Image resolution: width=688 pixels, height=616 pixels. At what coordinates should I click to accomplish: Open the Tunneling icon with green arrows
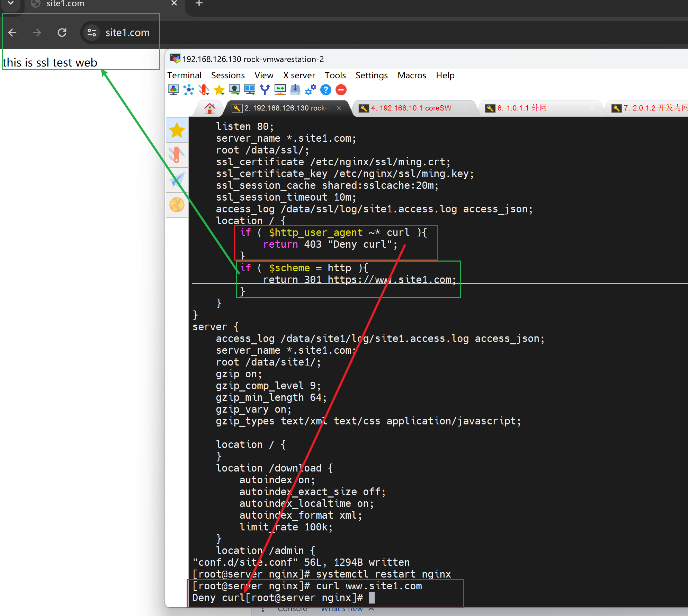click(280, 90)
